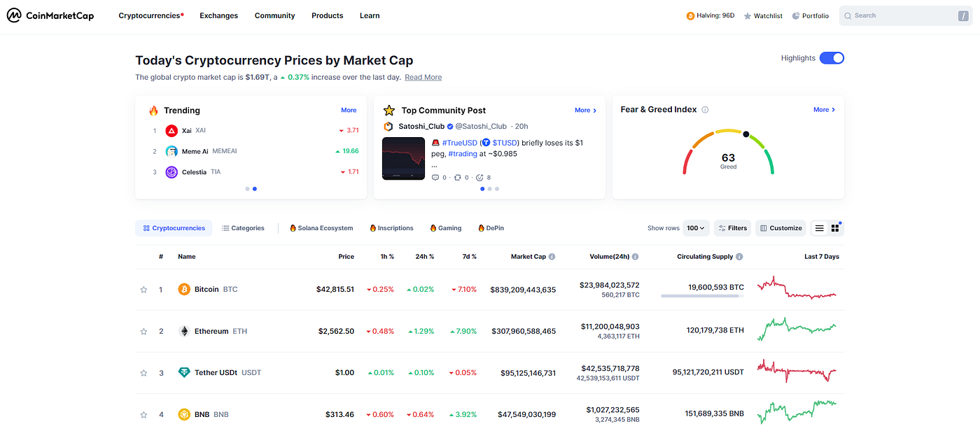Select the Inscriptions tab

coord(391,228)
